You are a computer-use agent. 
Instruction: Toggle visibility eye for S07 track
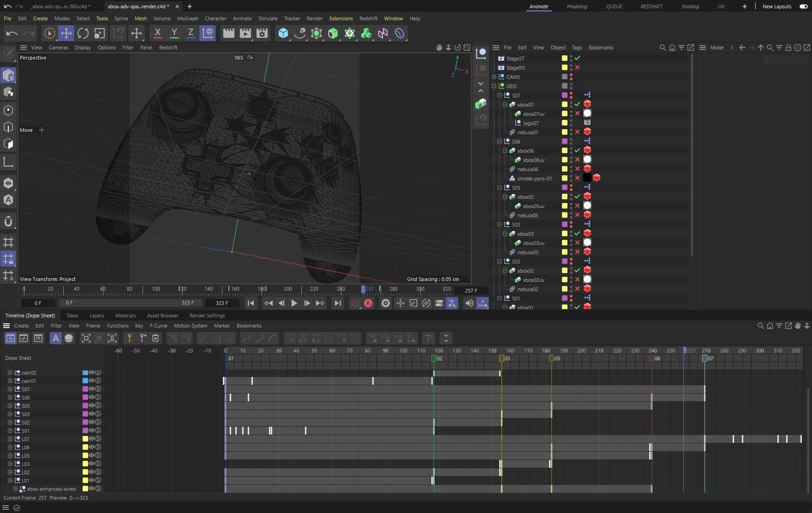click(x=91, y=389)
